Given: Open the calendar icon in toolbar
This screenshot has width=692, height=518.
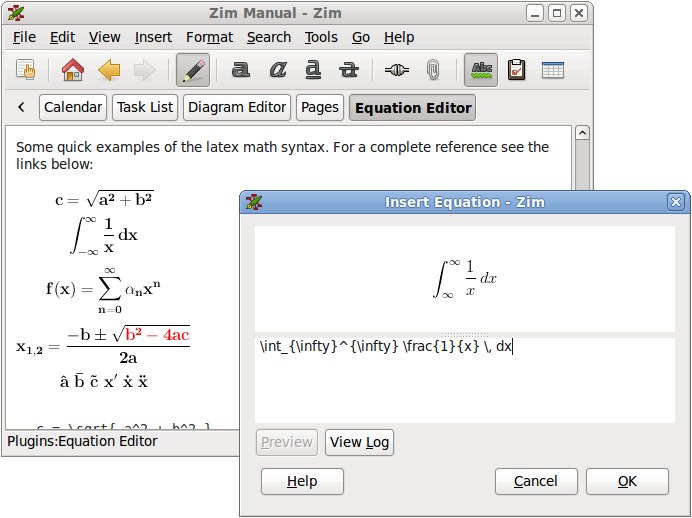Looking at the screenshot, I should coord(553,70).
